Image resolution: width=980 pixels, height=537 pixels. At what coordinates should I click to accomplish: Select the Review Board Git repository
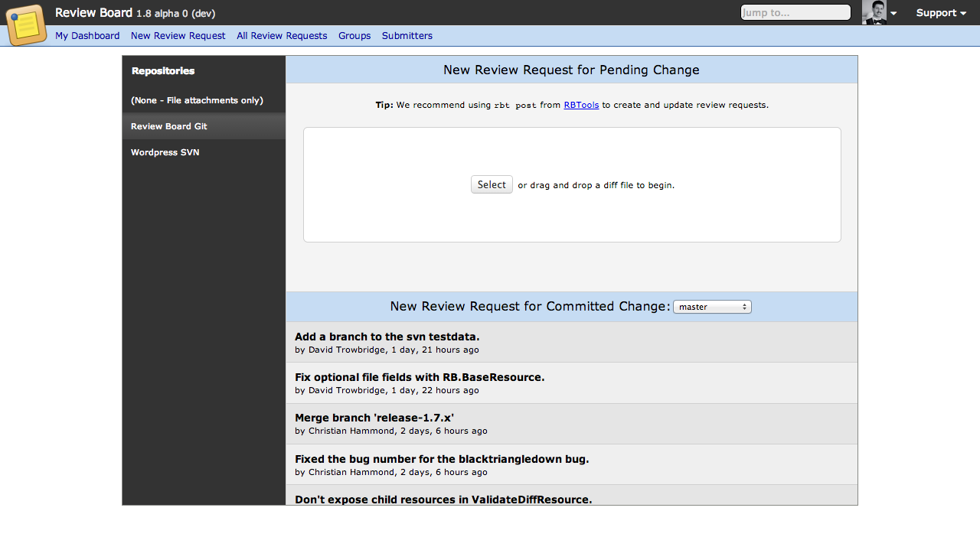tap(170, 126)
